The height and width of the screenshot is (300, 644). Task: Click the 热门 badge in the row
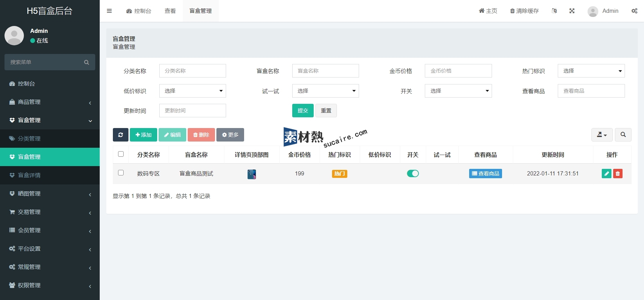coord(339,173)
